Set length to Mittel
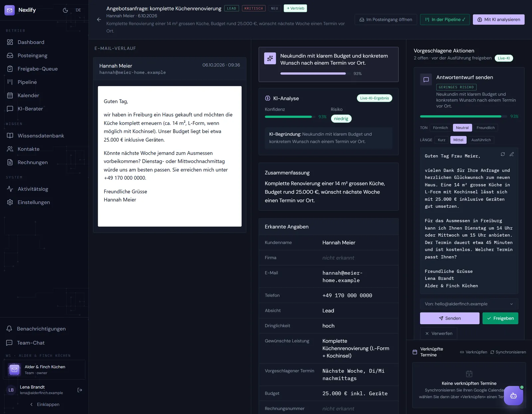The width and height of the screenshot is (532, 414). (458, 140)
